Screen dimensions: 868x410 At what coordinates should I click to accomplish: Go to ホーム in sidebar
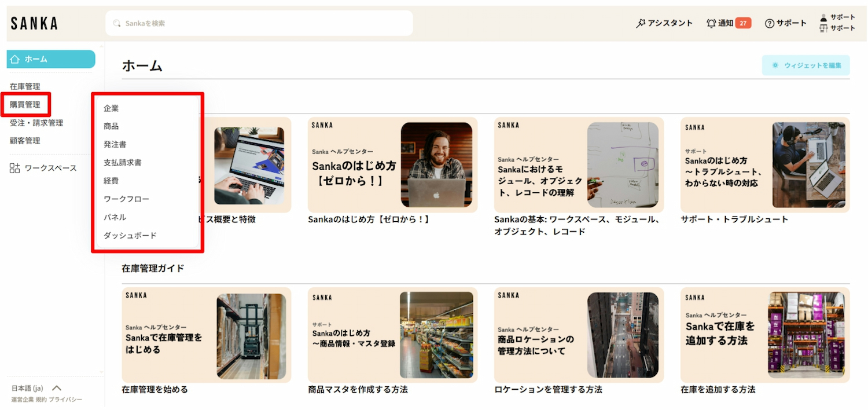tap(51, 59)
